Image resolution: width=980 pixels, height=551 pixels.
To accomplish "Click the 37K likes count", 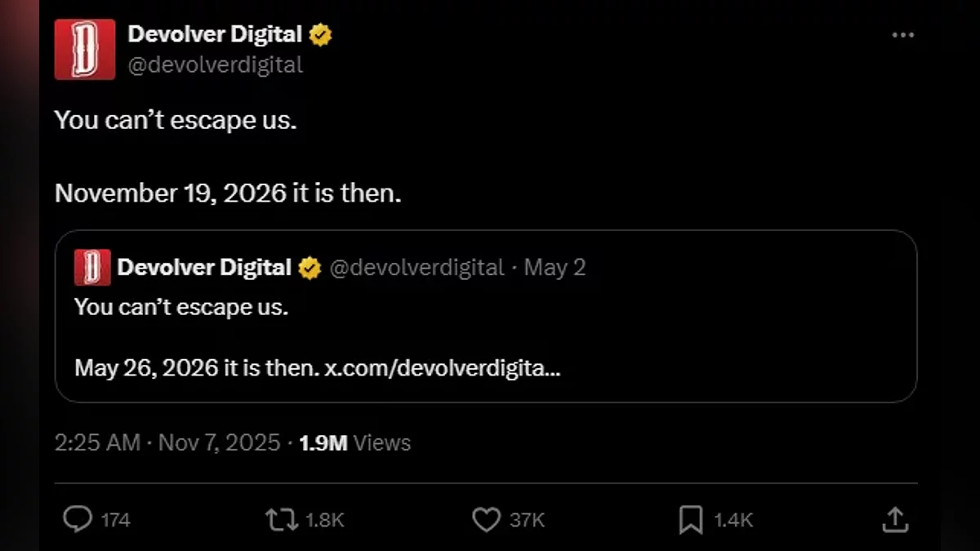I will pos(526,520).
